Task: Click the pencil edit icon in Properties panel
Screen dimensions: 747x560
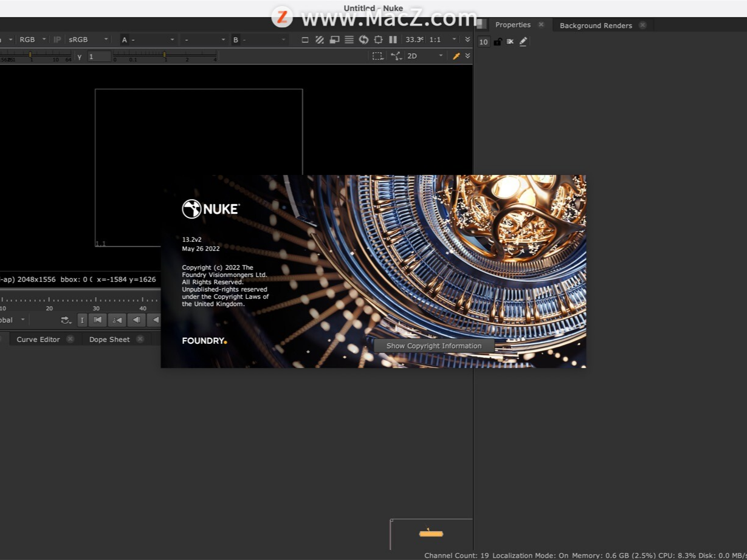Action: [x=523, y=41]
